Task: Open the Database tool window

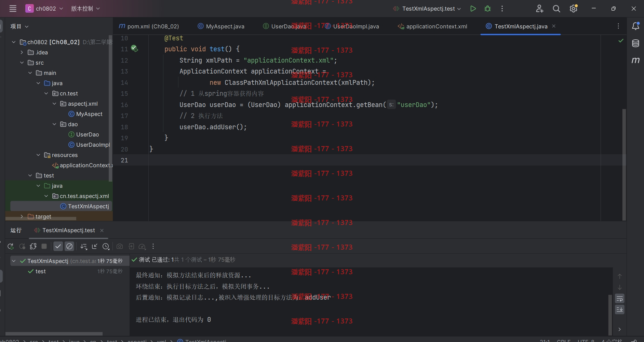Action: [636, 43]
